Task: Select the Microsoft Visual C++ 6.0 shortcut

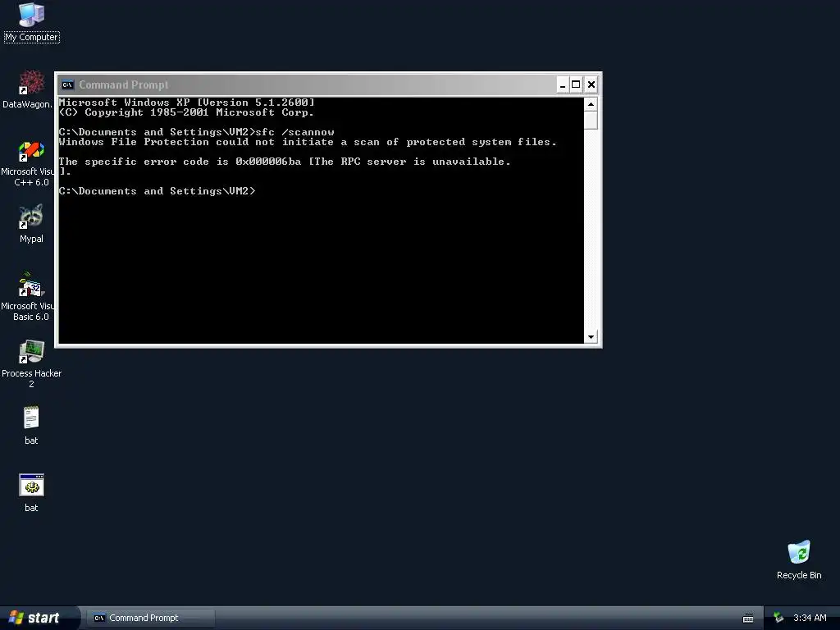Action: tap(28, 163)
